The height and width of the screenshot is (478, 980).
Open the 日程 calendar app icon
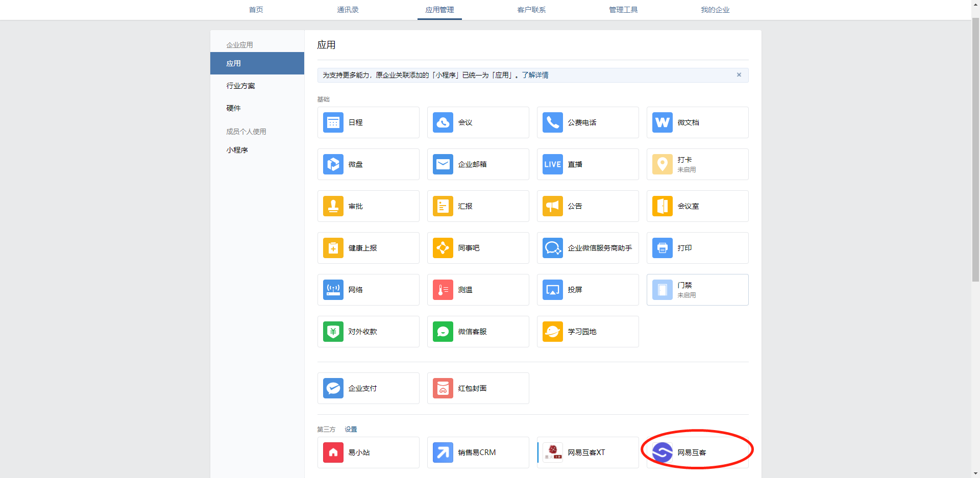(333, 122)
